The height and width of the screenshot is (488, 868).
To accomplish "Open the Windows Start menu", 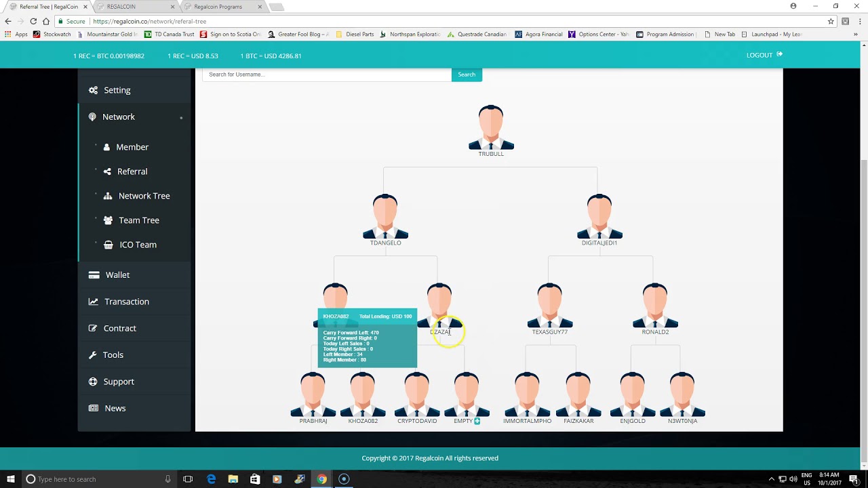I will coord(10,479).
